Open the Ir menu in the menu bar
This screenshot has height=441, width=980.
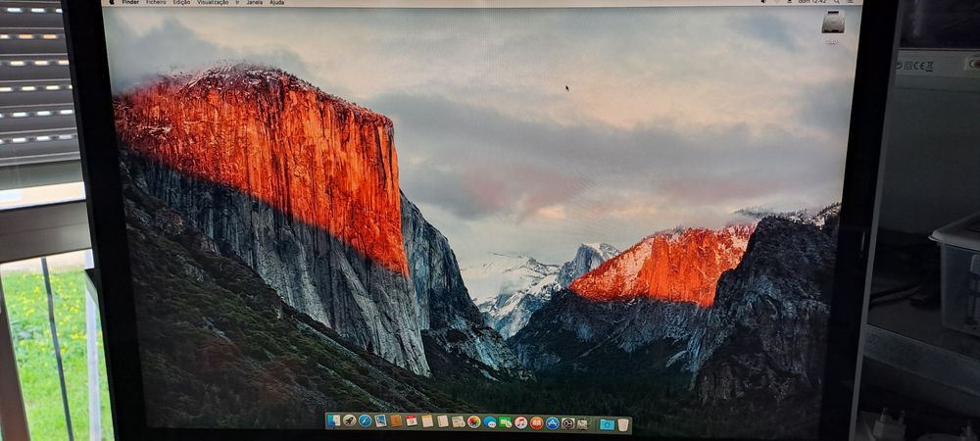tap(237, 3)
